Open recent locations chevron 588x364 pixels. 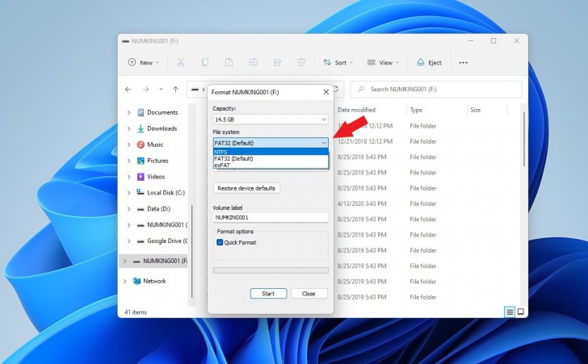click(x=161, y=90)
